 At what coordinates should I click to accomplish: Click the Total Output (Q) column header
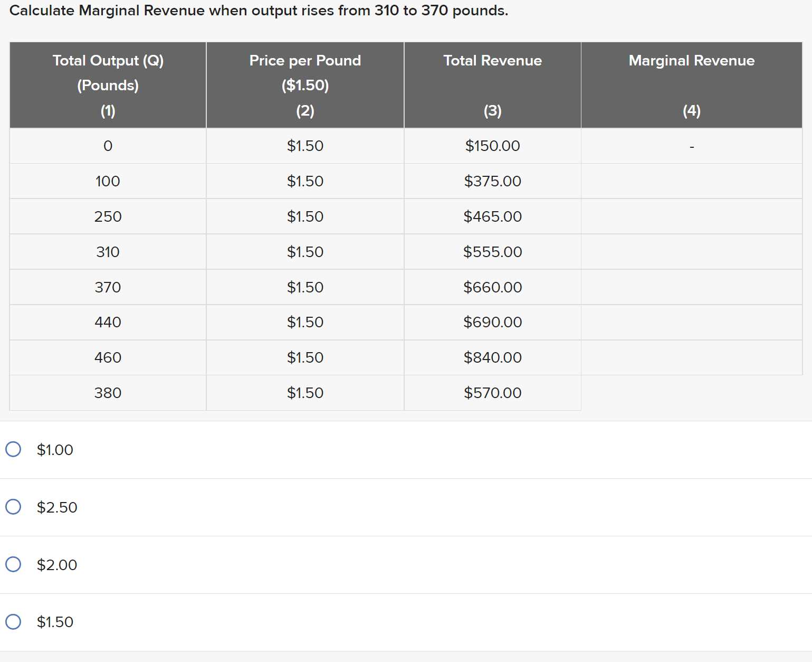pos(108,84)
